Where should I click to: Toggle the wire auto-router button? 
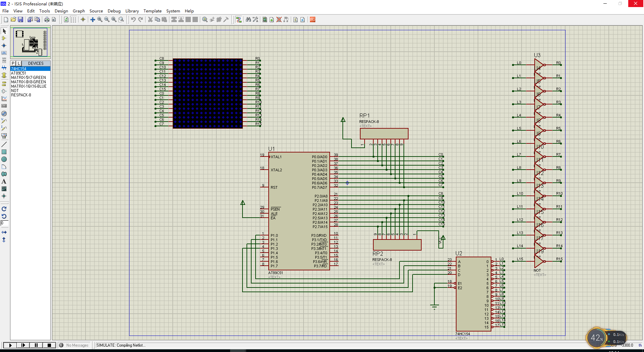(238, 19)
